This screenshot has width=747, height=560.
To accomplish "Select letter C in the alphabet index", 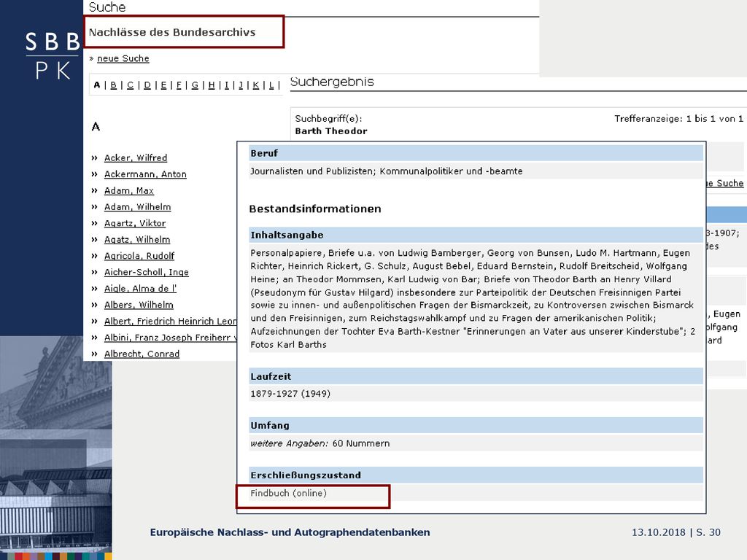I will pyautogui.click(x=130, y=85).
